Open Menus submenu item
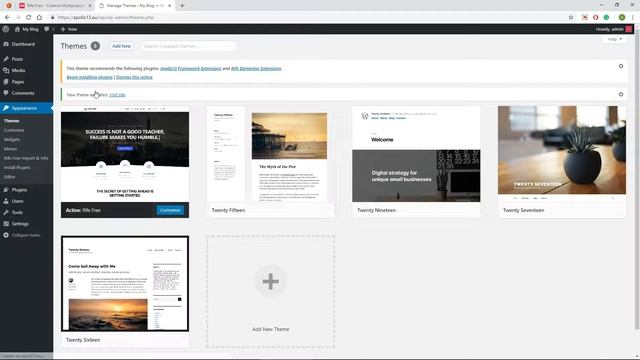 11,149
